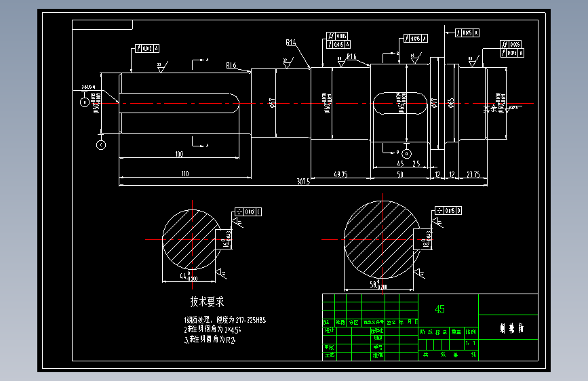The height and width of the screenshot is (381, 588).
Task: Select the 技术要求 heading
Action: coord(207,302)
